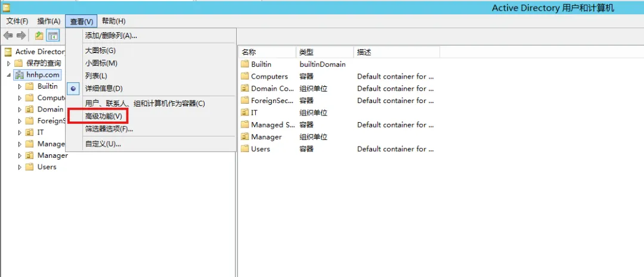
Task: Click the IT organizational unit icon in list
Action: (245, 113)
